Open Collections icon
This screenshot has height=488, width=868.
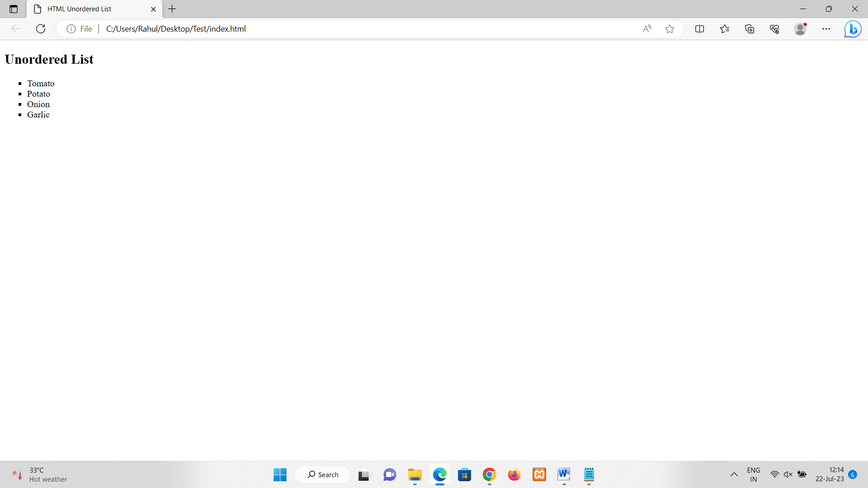[750, 29]
